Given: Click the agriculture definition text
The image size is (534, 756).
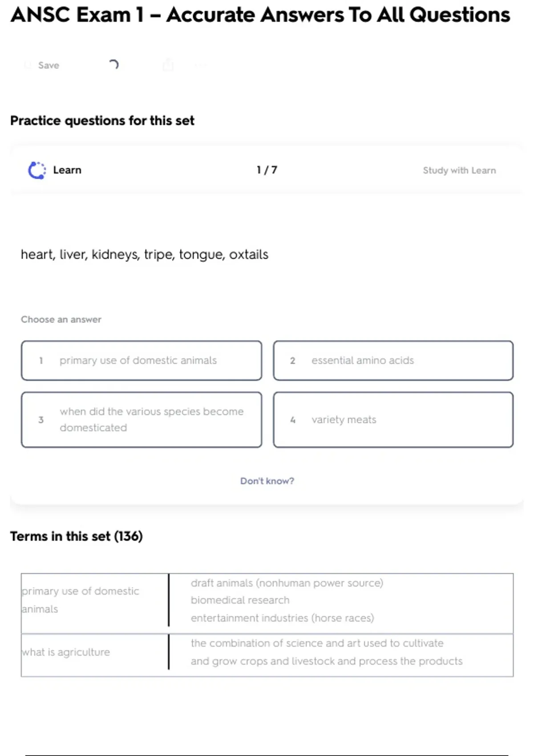Looking at the screenshot, I should (327, 652).
